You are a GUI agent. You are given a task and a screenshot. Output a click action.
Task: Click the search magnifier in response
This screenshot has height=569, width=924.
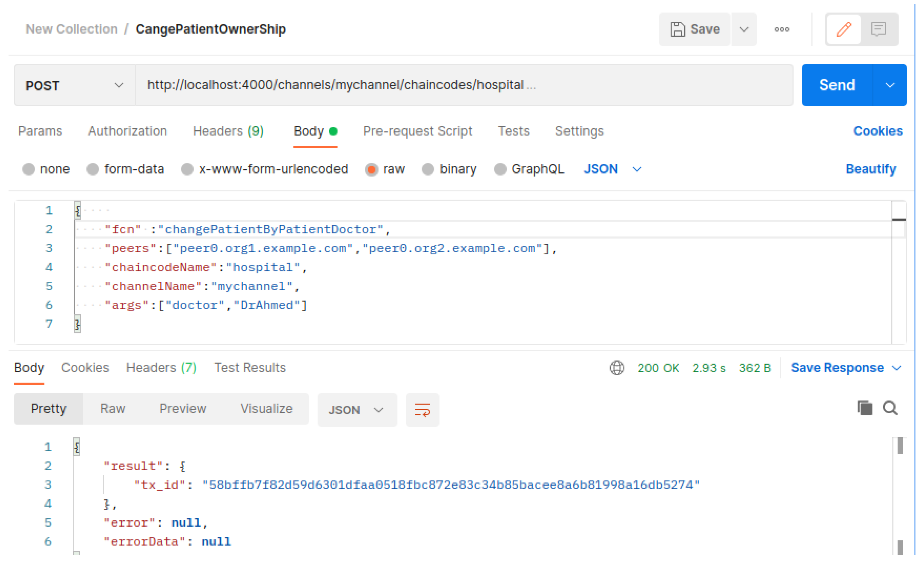click(890, 408)
